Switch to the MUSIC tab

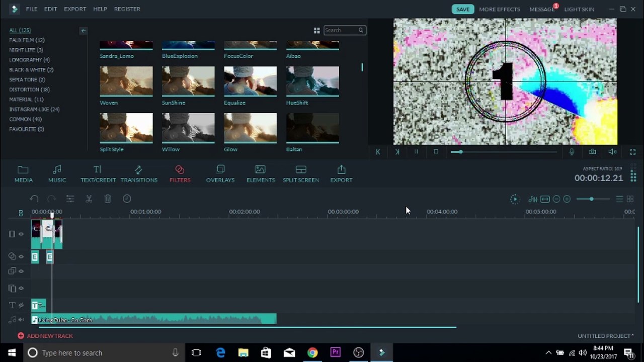coord(57,174)
